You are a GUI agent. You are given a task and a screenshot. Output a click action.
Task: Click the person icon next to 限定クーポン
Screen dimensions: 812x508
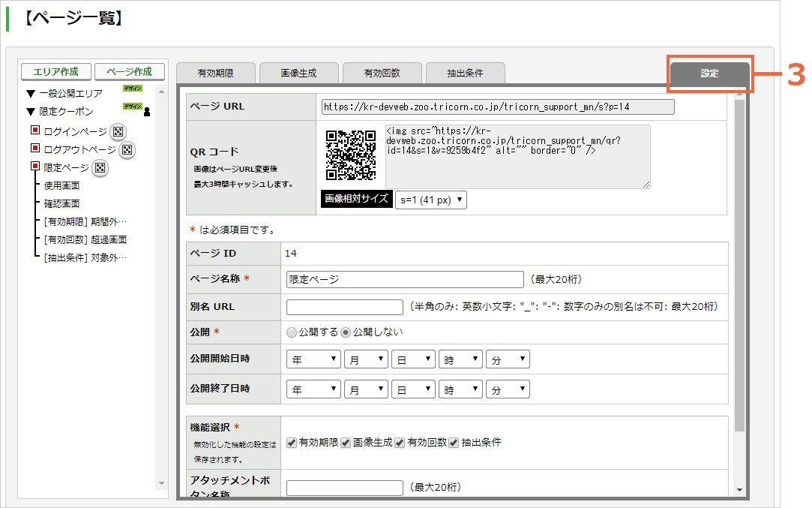pos(147,112)
